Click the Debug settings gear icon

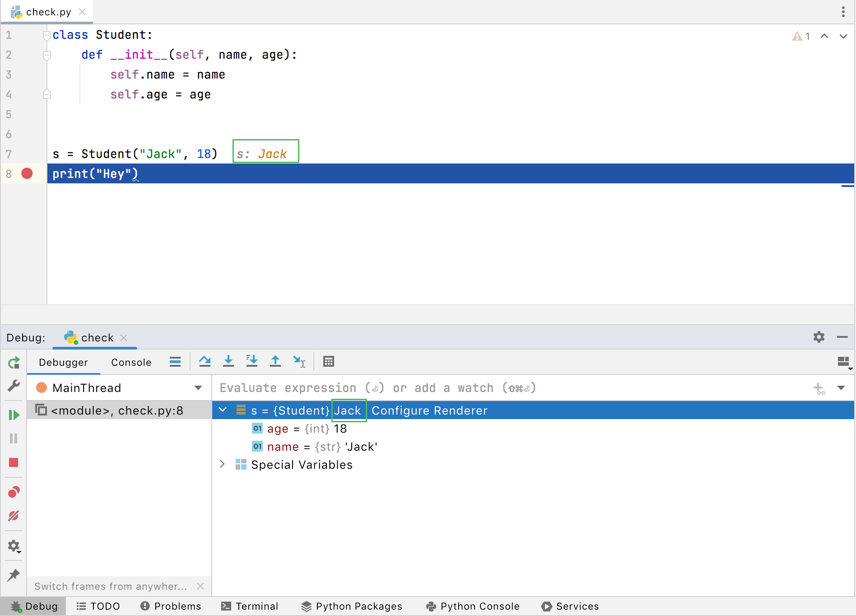tap(819, 337)
